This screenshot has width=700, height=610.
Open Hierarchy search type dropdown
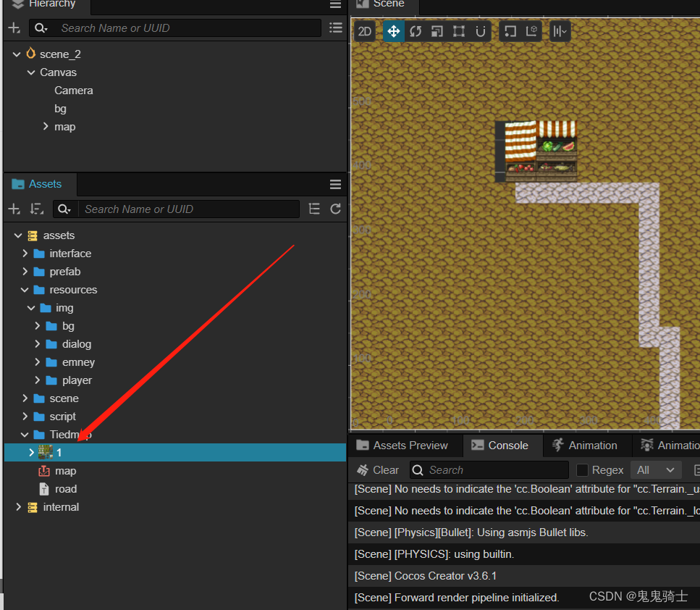pos(41,28)
